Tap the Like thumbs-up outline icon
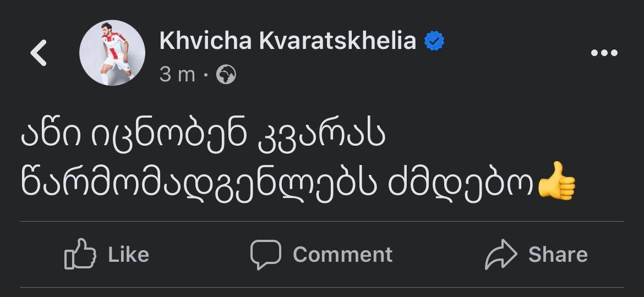Viewport: 644px width, 297px height. pos(80,254)
